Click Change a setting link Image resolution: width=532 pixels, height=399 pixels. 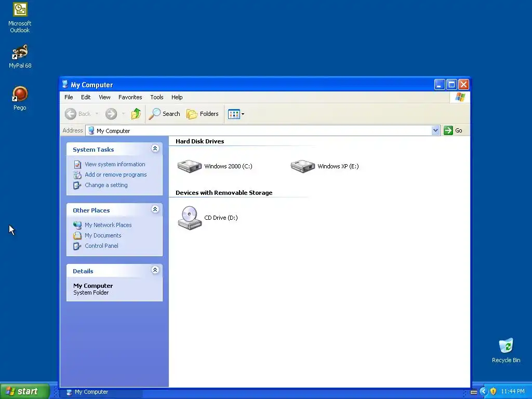coord(106,185)
